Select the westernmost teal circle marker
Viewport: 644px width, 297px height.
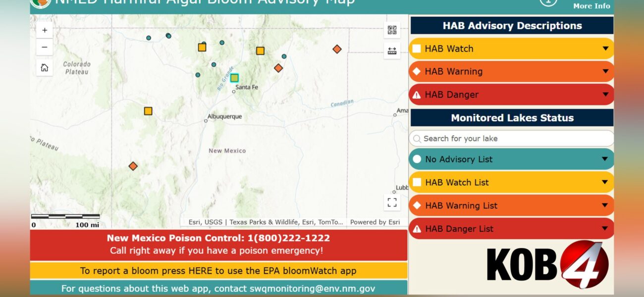(149, 38)
